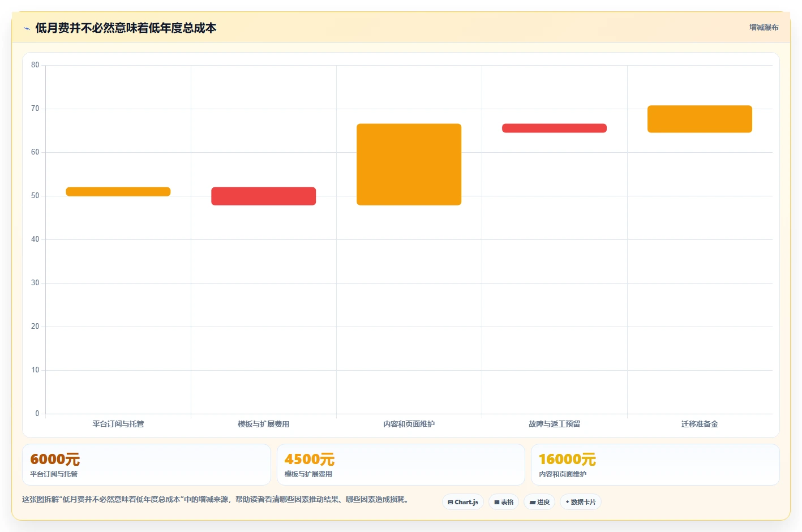Screen dimensions: 802x532
Task: Click the red 模板与扩展费用 waterfall bar
Action: pos(264,196)
